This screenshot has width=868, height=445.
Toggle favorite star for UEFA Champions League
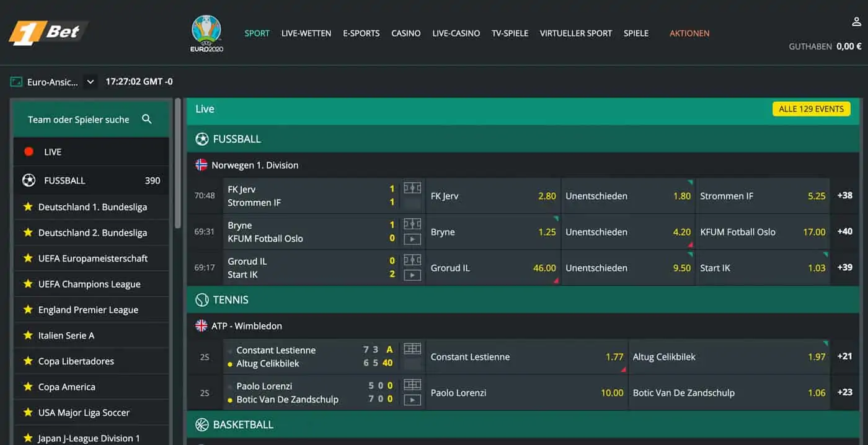pyautogui.click(x=28, y=284)
